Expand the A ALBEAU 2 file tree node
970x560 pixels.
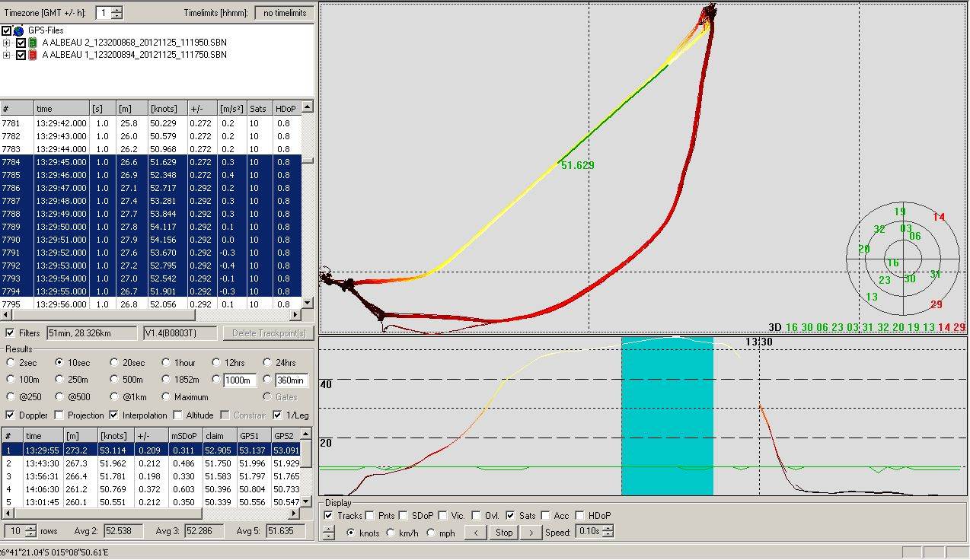click(7, 43)
